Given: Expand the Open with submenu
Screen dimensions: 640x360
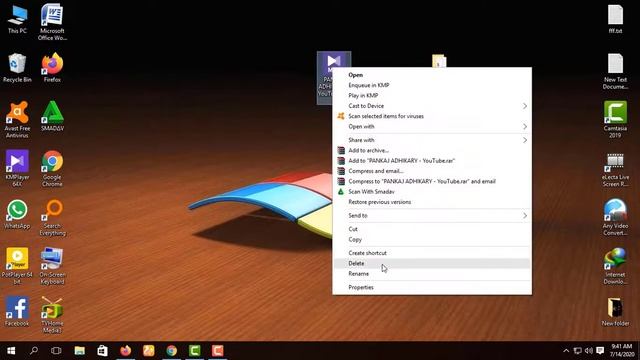Looking at the screenshot, I should point(432,127).
